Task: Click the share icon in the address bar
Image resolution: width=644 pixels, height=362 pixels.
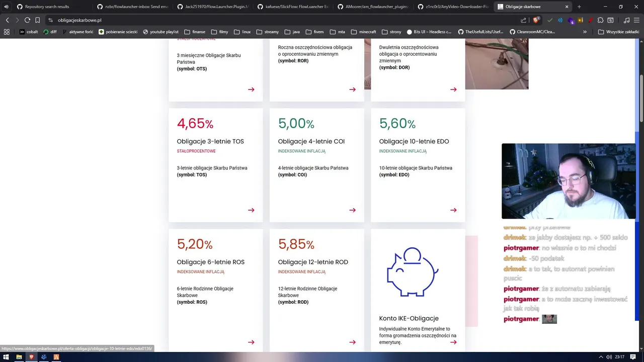Action: [x=523, y=20]
